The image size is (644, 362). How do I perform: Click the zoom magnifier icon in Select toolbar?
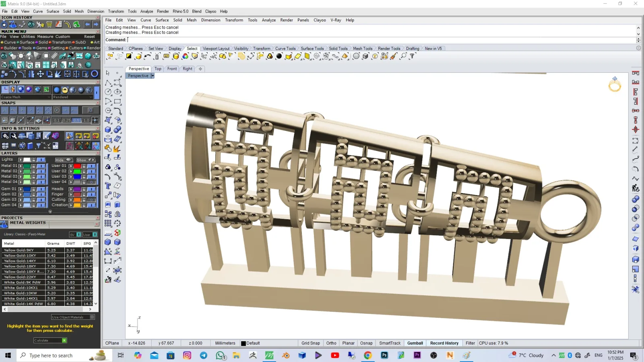(x=403, y=56)
